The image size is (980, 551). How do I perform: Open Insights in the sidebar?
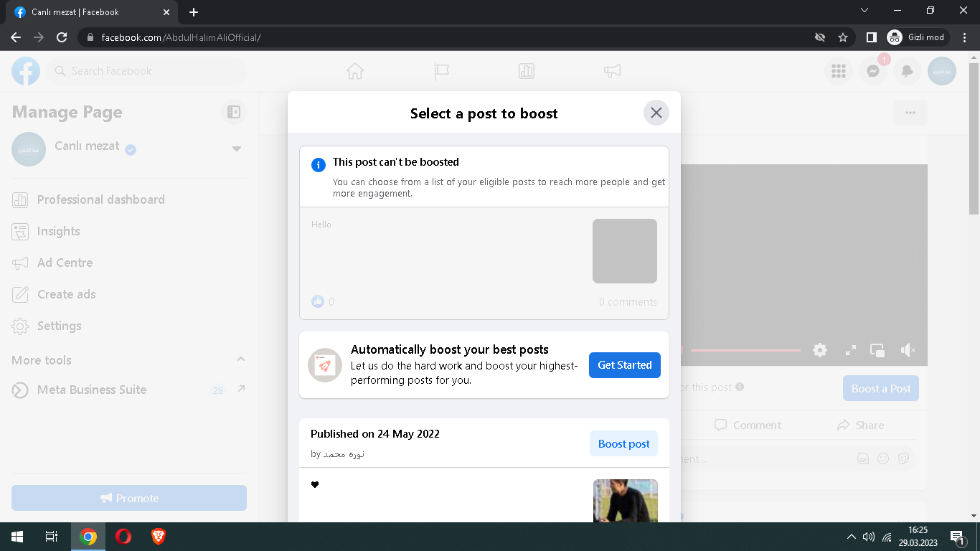click(x=129, y=231)
